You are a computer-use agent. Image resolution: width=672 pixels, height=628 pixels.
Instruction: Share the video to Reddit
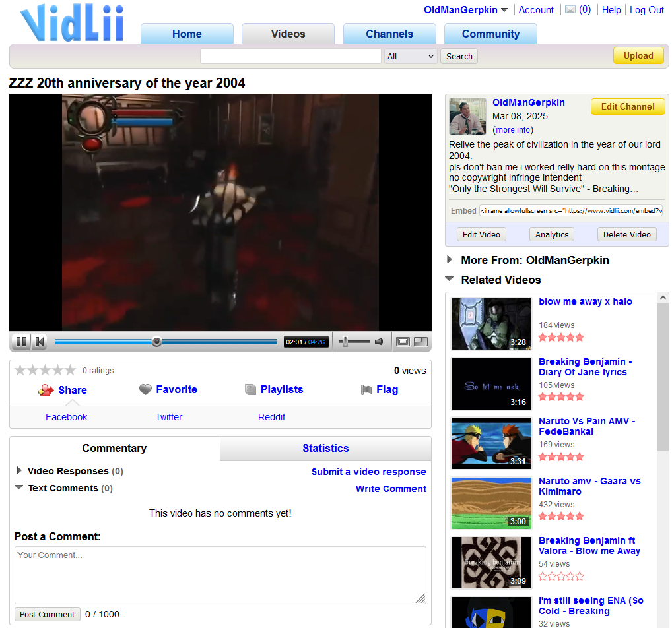coord(271,417)
